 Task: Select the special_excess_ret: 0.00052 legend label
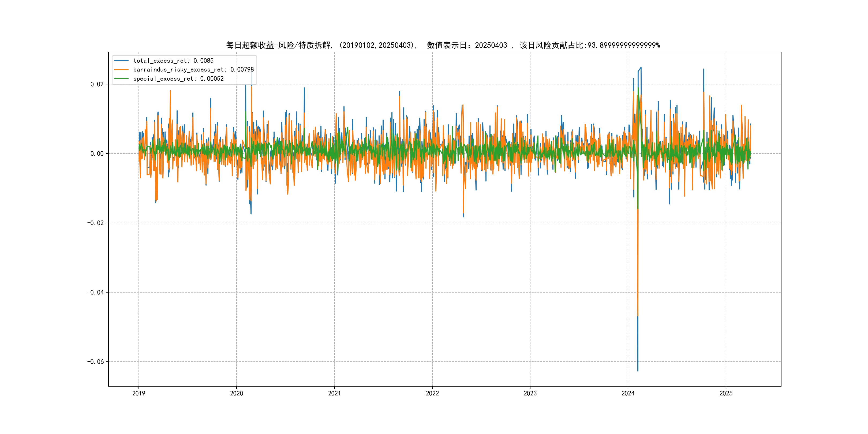click(x=178, y=78)
